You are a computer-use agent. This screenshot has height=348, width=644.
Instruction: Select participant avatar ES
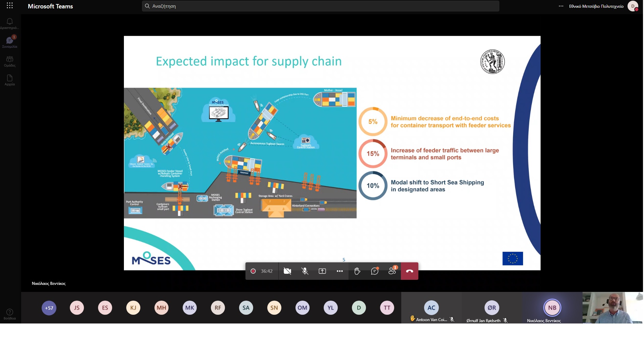pyautogui.click(x=105, y=308)
